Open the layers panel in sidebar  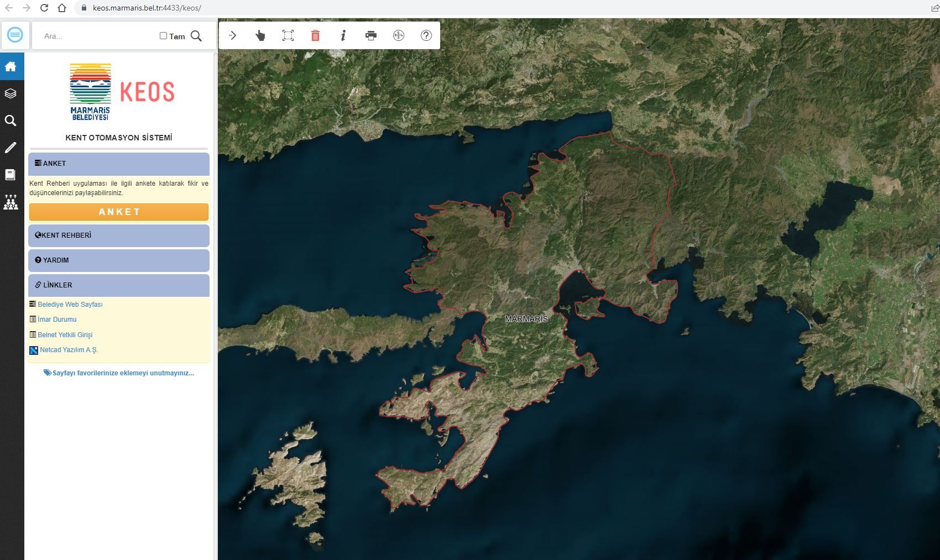[11, 93]
